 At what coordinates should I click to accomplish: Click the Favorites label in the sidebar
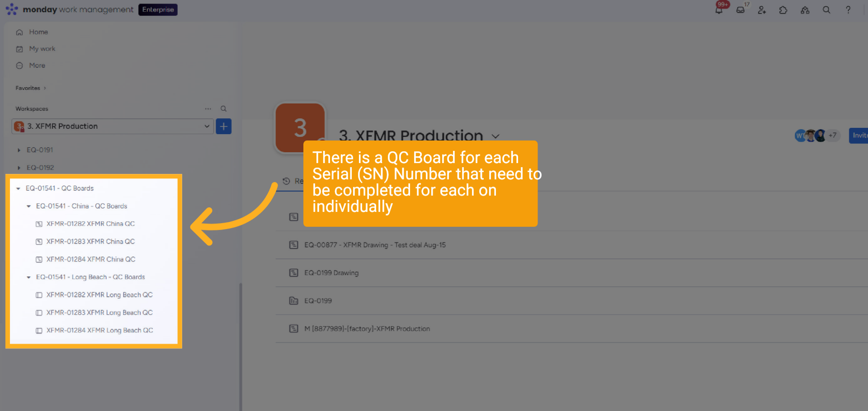[28, 88]
